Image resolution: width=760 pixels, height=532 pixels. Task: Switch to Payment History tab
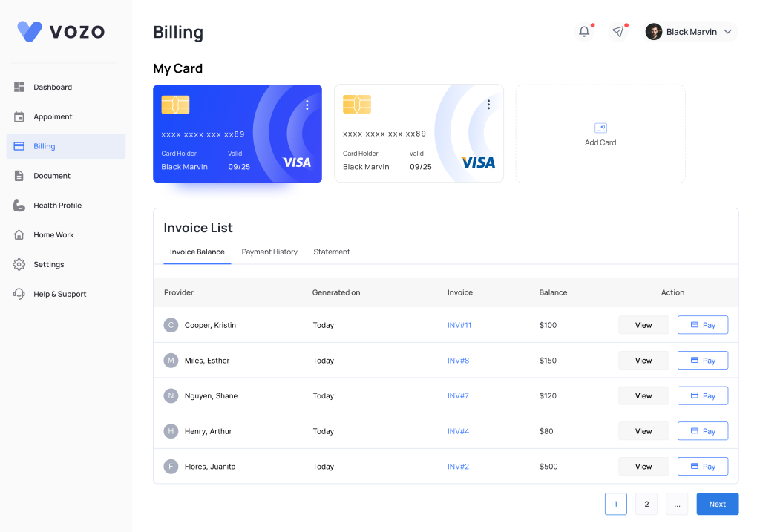(269, 252)
